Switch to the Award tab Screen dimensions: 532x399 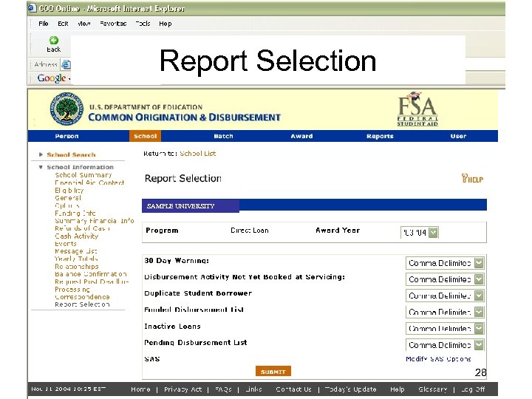[x=301, y=136]
